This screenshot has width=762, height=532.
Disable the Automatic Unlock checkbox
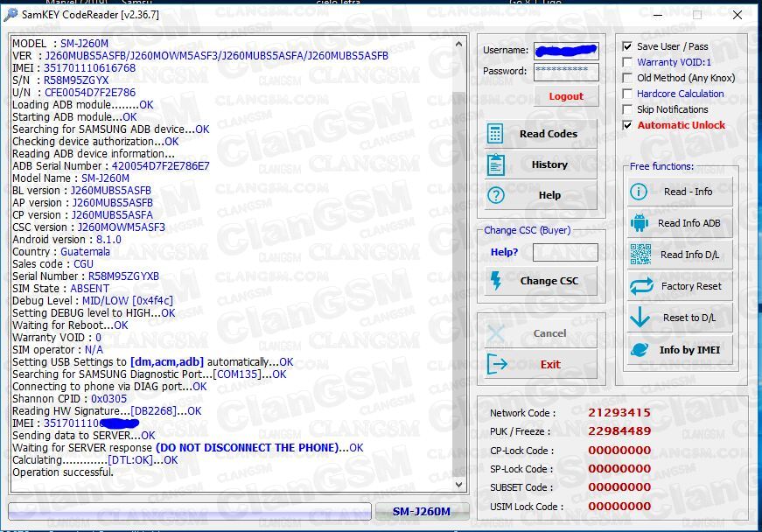(x=627, y=125)
